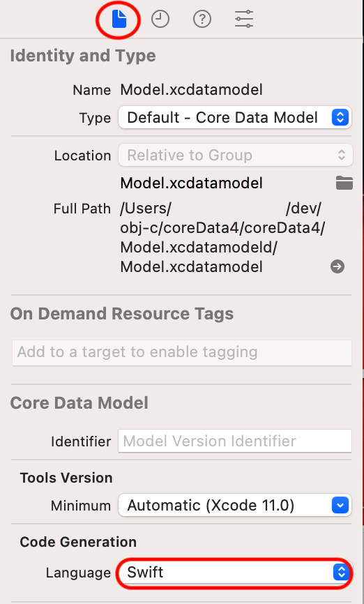This screenshot has height=604, width=364.
Task: Collapse the On Demand Resource Tags section
Action: [x=122, y=314]
